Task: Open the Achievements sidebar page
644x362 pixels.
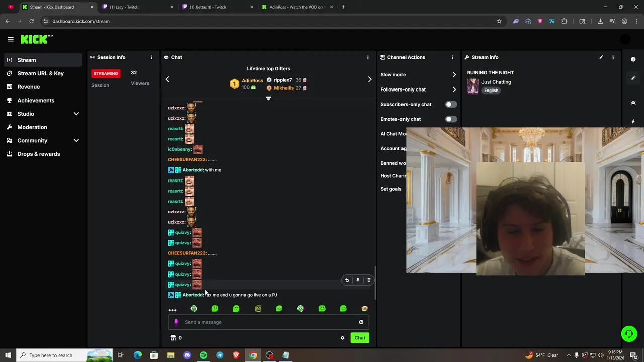Action: pos(42,100)
